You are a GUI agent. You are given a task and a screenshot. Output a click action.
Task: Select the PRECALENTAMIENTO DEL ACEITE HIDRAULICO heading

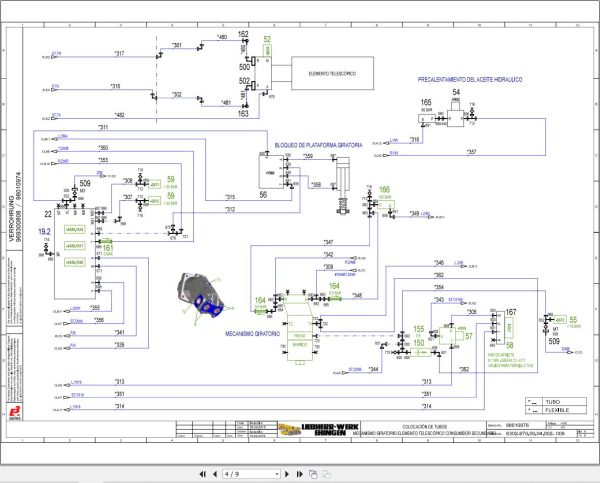pos(470,79)
